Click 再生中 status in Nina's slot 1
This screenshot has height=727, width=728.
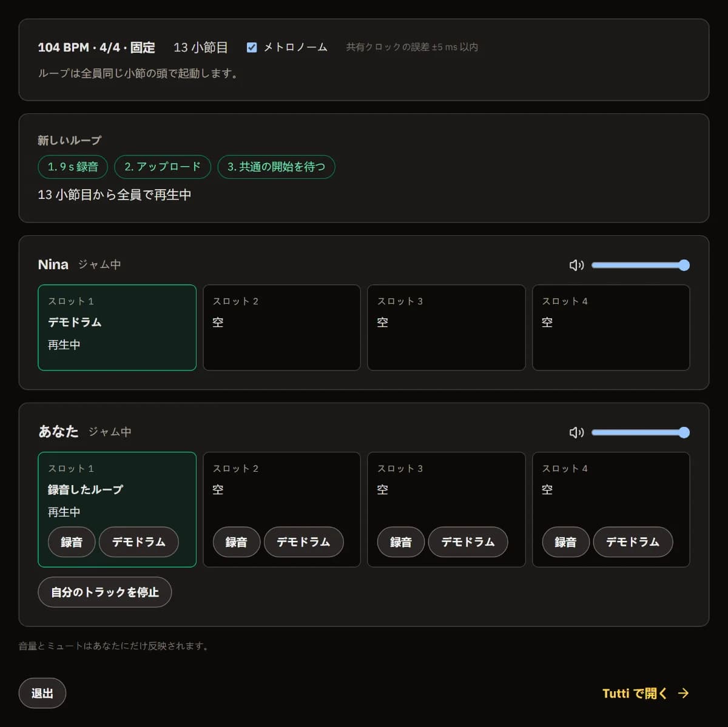click(64, 344)
